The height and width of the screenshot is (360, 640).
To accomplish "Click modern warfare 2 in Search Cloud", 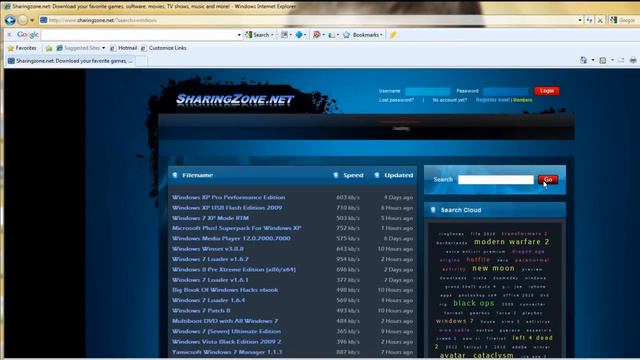I will 511,242.
